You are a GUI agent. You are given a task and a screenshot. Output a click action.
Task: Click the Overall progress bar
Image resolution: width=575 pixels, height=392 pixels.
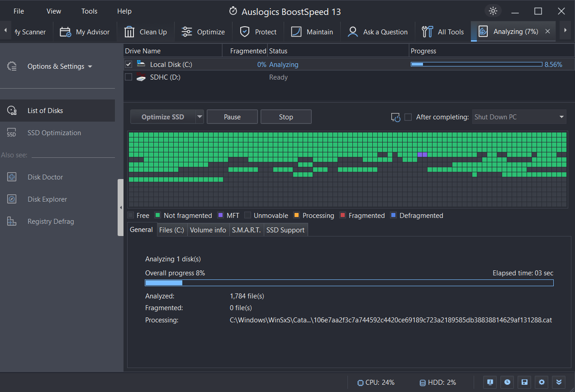[349, 283]
